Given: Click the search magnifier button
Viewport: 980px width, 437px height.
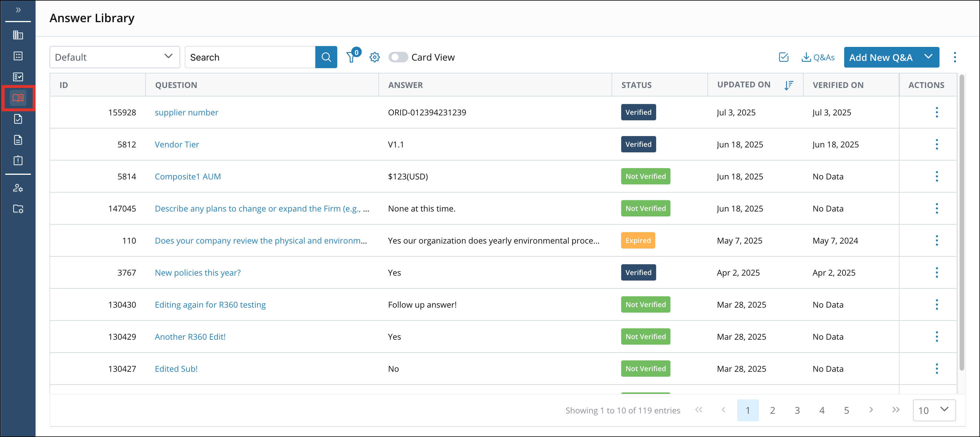Looking at the screenshot, I should (326, 57).
